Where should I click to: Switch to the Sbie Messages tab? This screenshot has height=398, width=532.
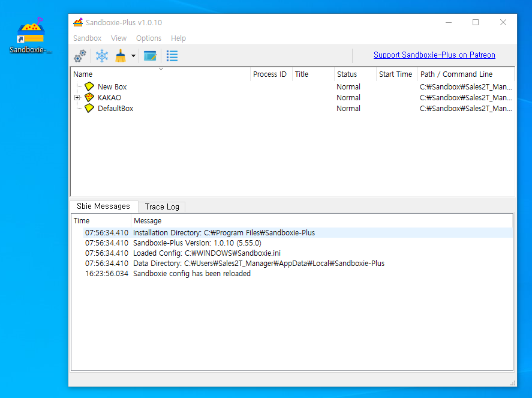click(104, 206)
